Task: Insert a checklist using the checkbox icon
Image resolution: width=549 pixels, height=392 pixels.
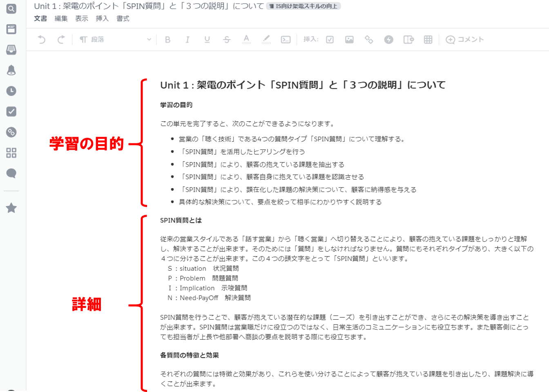Action: pos(330,40)
